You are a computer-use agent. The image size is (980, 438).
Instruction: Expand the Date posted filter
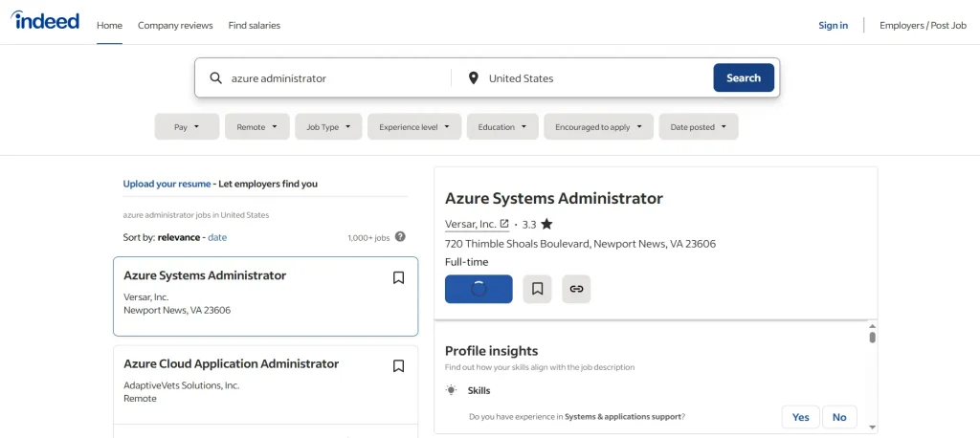tap(698, 127)
